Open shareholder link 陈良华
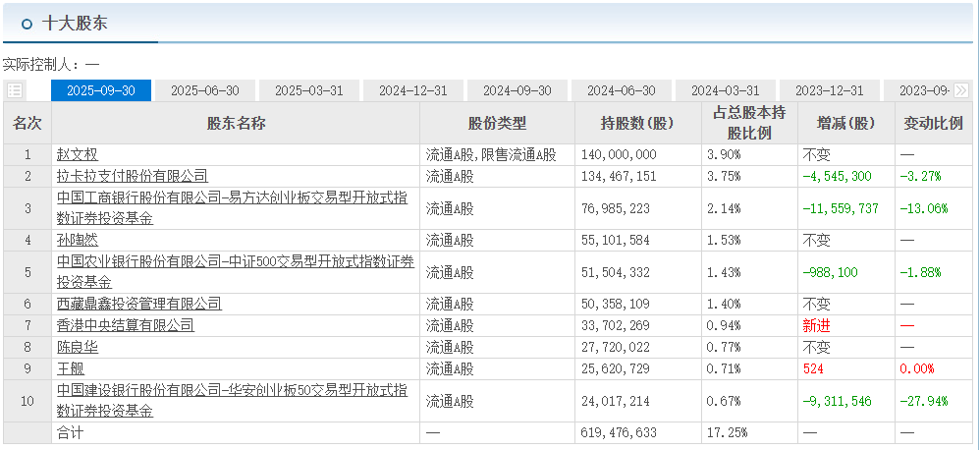 point(78,347)
